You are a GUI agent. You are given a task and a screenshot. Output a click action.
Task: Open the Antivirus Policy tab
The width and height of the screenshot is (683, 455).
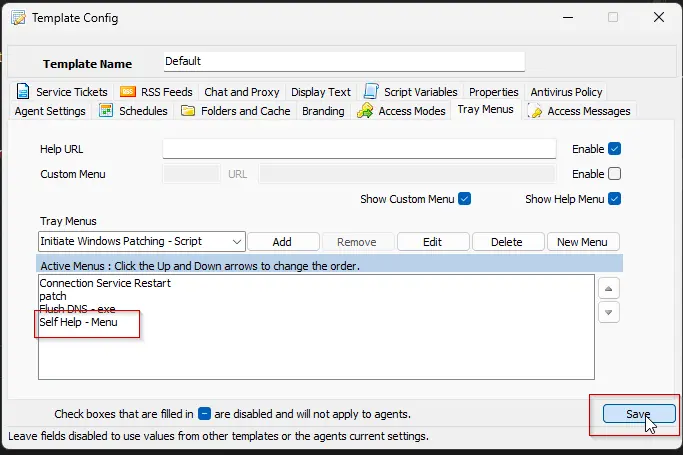coord(566,92)
